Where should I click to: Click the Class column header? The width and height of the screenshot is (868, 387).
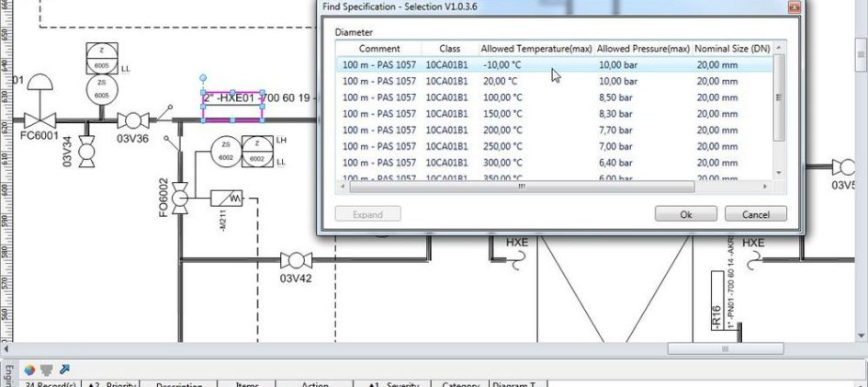[449, 48]
